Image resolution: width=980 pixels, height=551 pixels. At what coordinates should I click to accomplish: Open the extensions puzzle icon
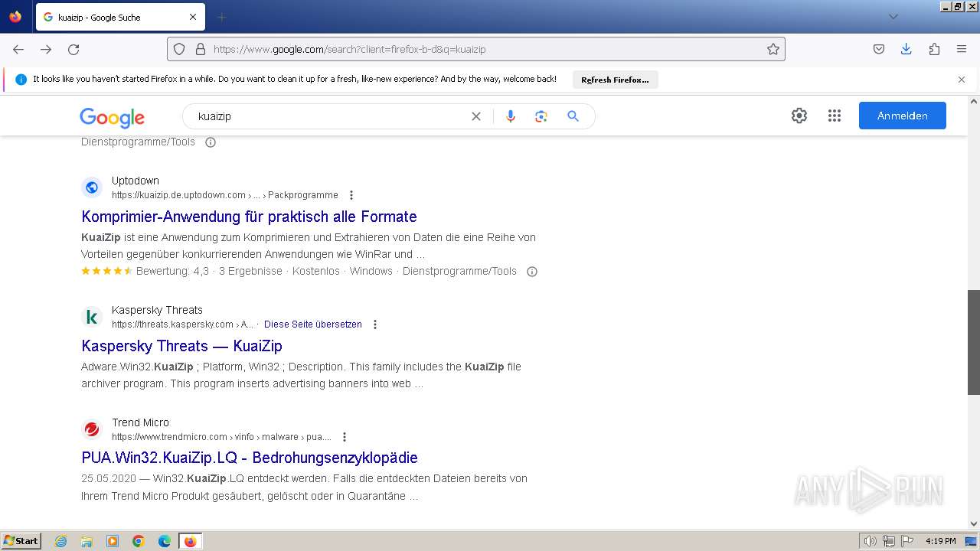click(934, 49)
